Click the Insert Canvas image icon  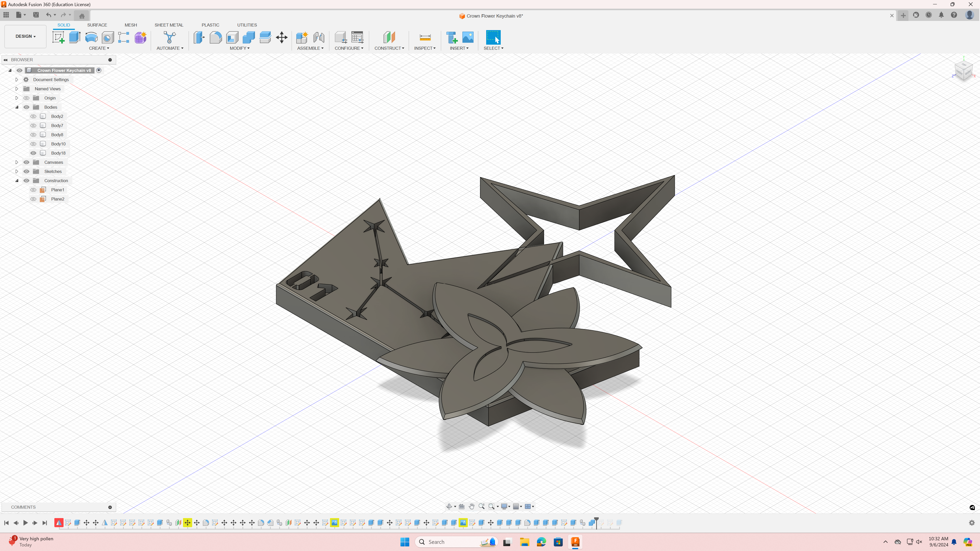[x=468, y=37]
